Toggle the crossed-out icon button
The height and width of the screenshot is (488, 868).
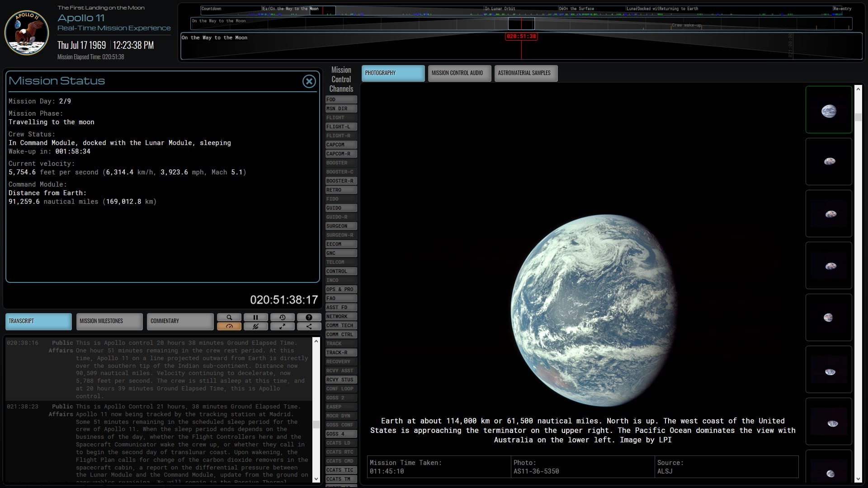(255, 326)
